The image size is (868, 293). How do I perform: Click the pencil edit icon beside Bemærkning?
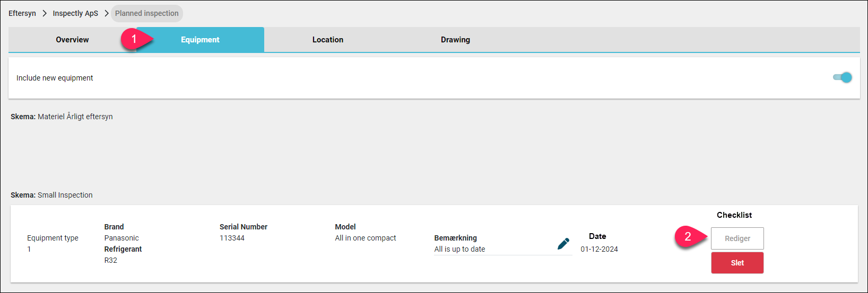563,244
